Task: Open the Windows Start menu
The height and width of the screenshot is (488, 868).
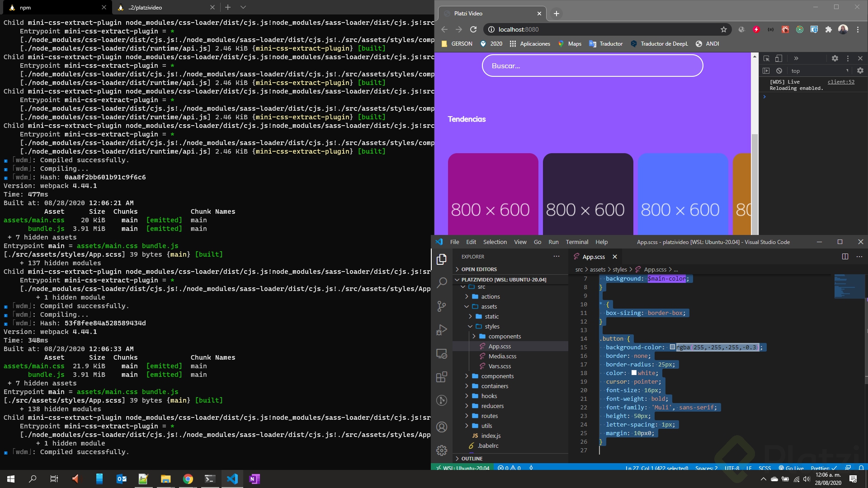Action: pos(11,479)
